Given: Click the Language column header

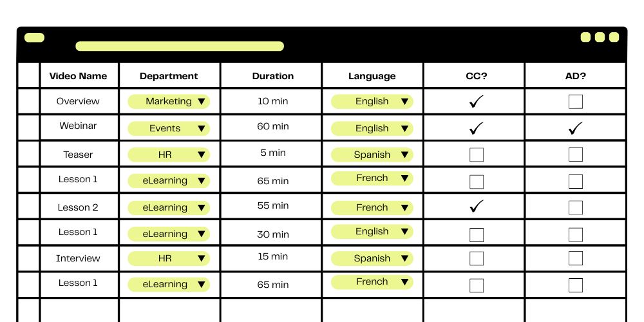Looking at the screenshot, I should click(x=372, y=76).
